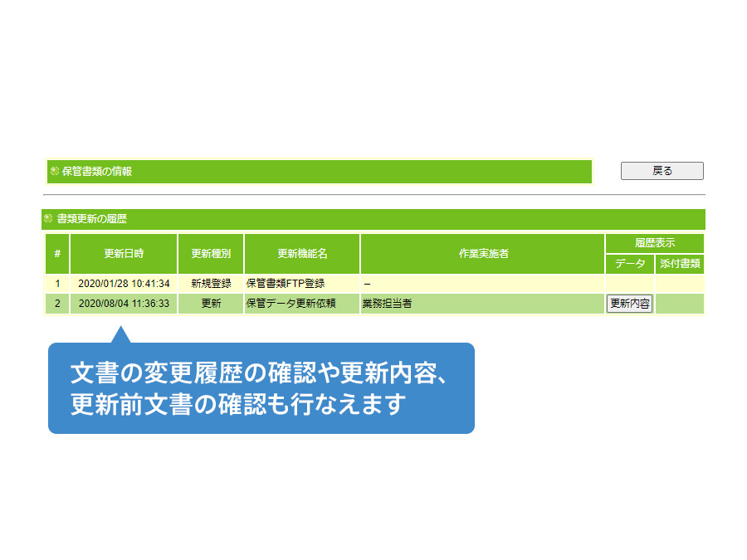Select the 履歴表示 header cell
This screenshot has width=747, height=560.
(654, 243)
